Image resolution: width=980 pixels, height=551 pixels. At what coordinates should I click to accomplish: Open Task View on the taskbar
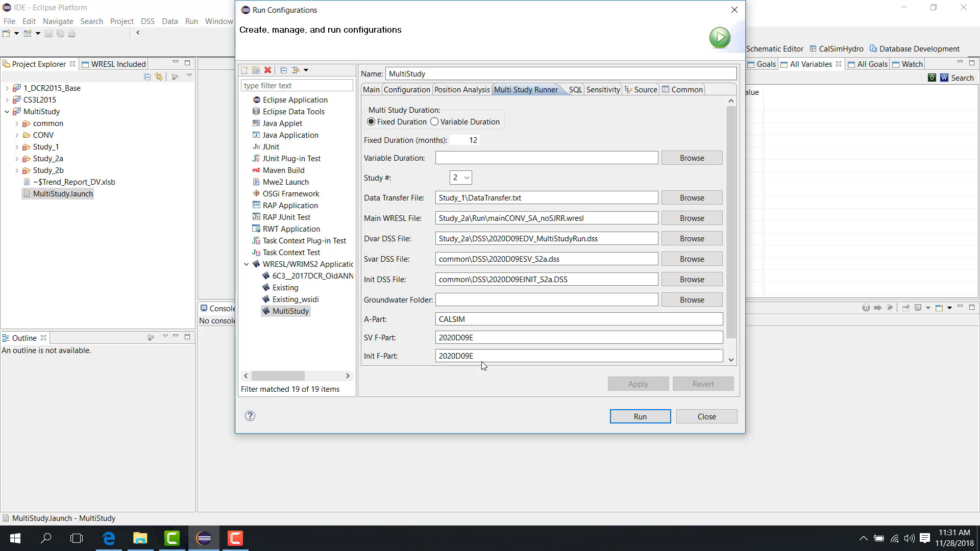pos(77,538)
